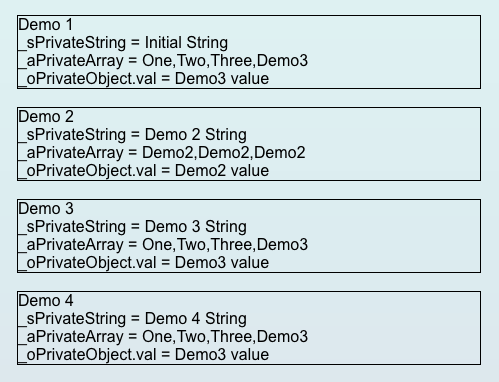
Task: Click Demo 4's _aPrivateArray line
Action: click(x=163, y=337)
